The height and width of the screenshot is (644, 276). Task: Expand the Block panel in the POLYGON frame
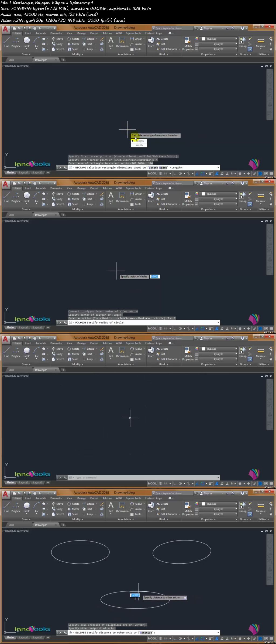coord(164,209)
